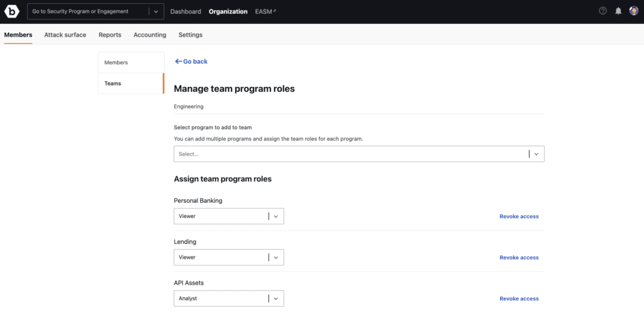This screenshot has height=330, width=644.
Task: Revoke access for Personal Banking
Action: coord(519,217)
